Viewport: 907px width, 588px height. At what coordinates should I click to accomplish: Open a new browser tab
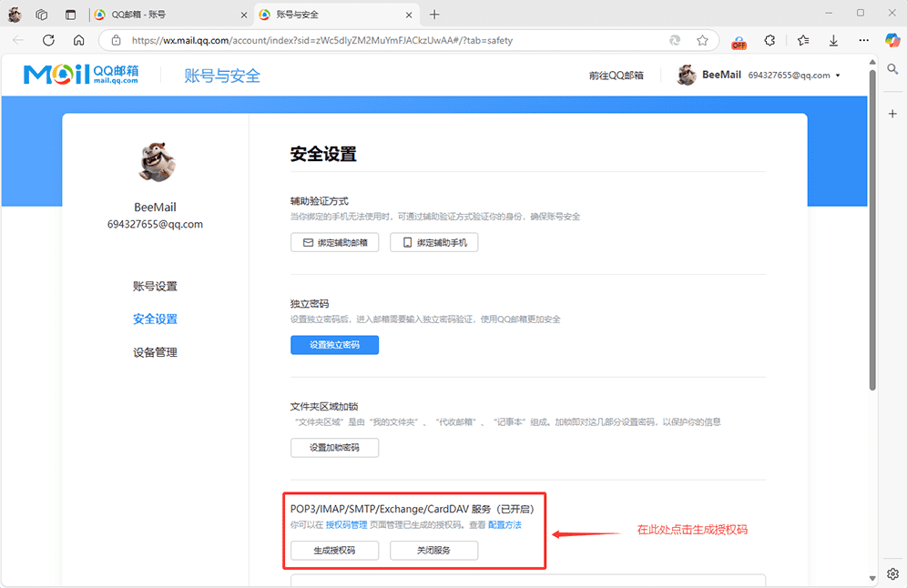click(434, 15)
